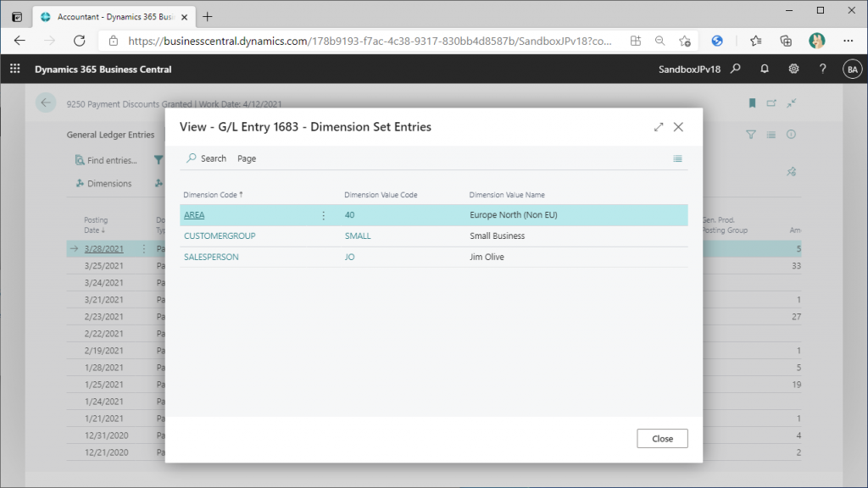Screen dimensions: 868x488
Task: Select the SALESPERSON dimension row
Action: coord(211,257)
